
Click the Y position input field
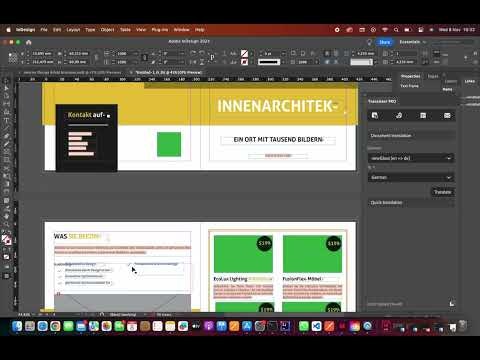tap(43, 62)
